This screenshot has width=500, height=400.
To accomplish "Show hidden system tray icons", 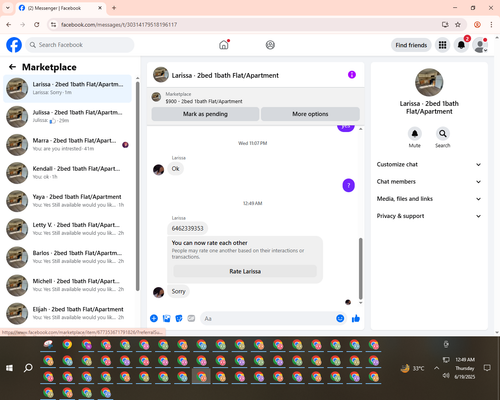I will [x=436, y=368].
